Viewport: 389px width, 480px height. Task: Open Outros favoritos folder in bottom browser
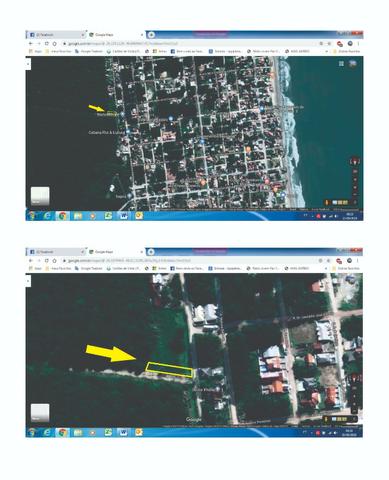pos(346,268)
